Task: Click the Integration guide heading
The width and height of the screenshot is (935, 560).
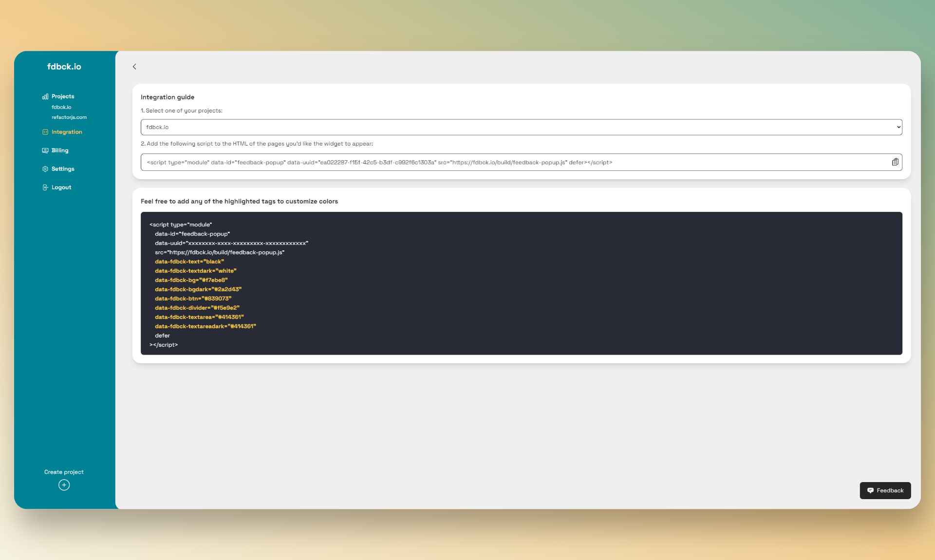Action: [168, 97]
